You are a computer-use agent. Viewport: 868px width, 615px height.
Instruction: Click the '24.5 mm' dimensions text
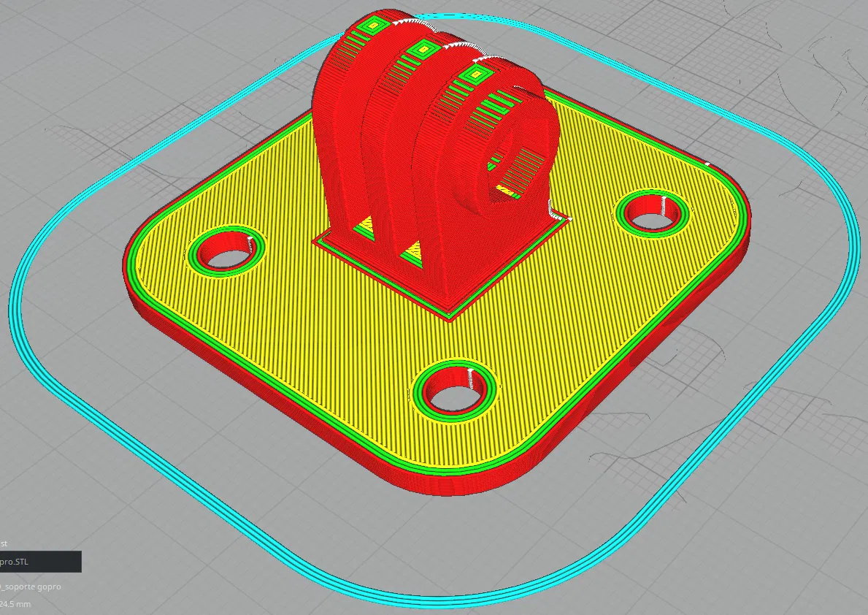pyautogui.click(x=15, y=604)
